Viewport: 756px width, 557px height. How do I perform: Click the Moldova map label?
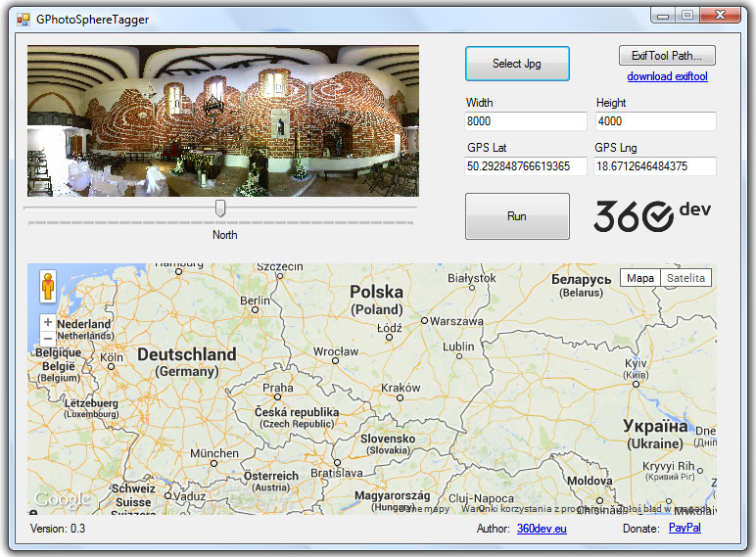coord(590,481)
